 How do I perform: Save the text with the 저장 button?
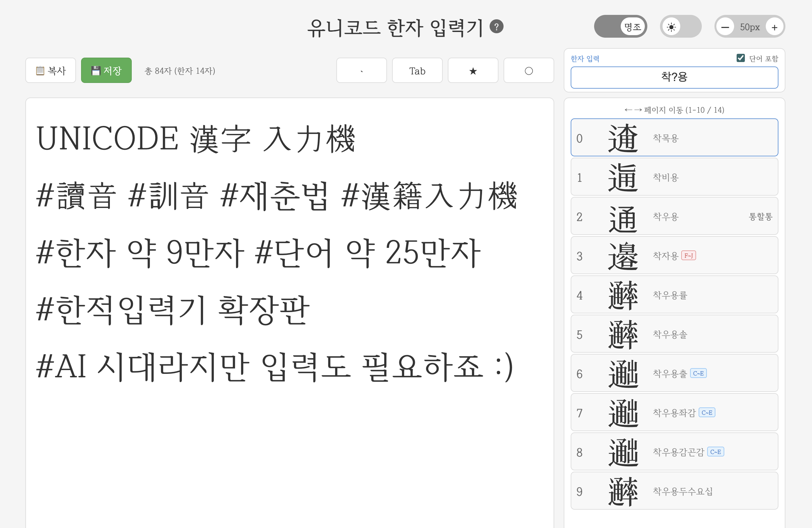pyautogui.click(x=106, y=70)
